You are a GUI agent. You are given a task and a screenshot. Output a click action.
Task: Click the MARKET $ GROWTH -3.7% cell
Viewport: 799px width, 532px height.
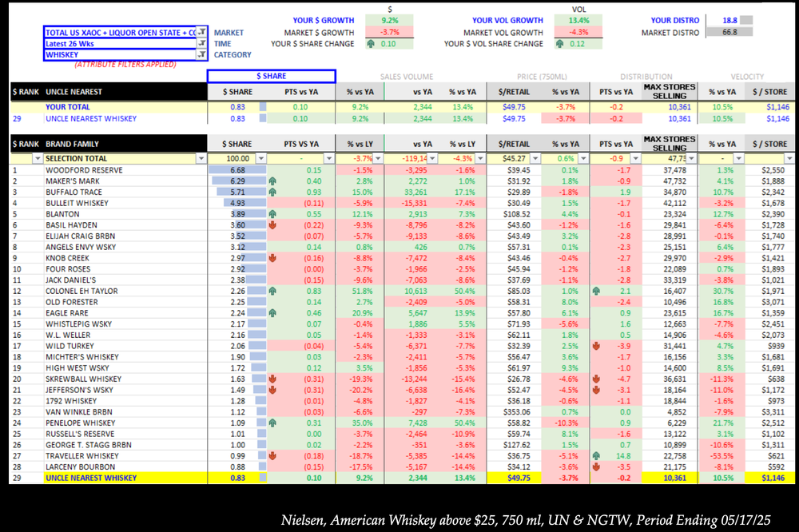(x=389, y=32)
